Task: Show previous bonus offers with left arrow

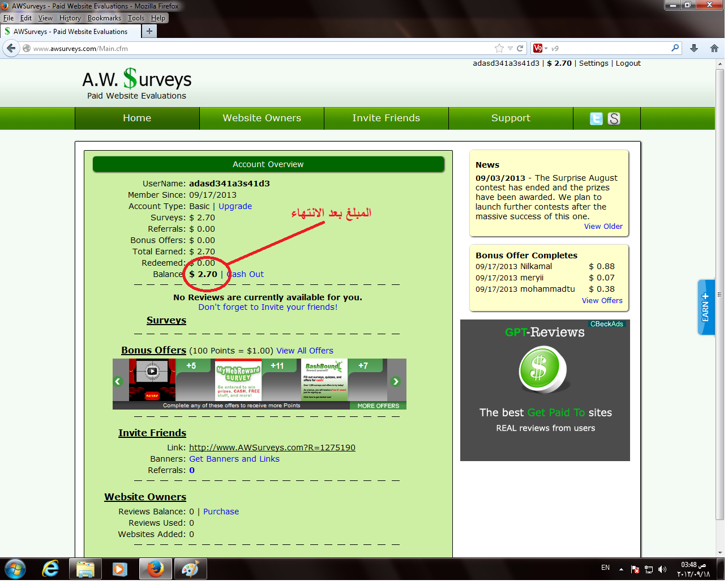Action: 118,381
